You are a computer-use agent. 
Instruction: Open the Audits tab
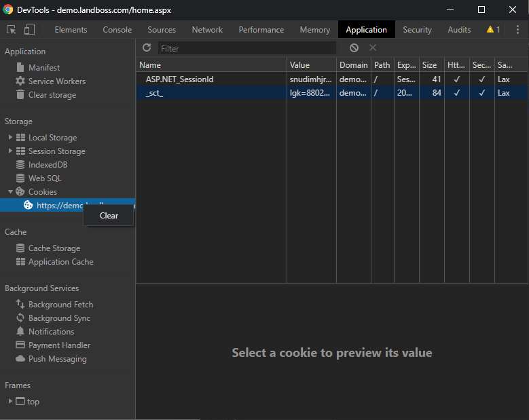coord(459,30)
